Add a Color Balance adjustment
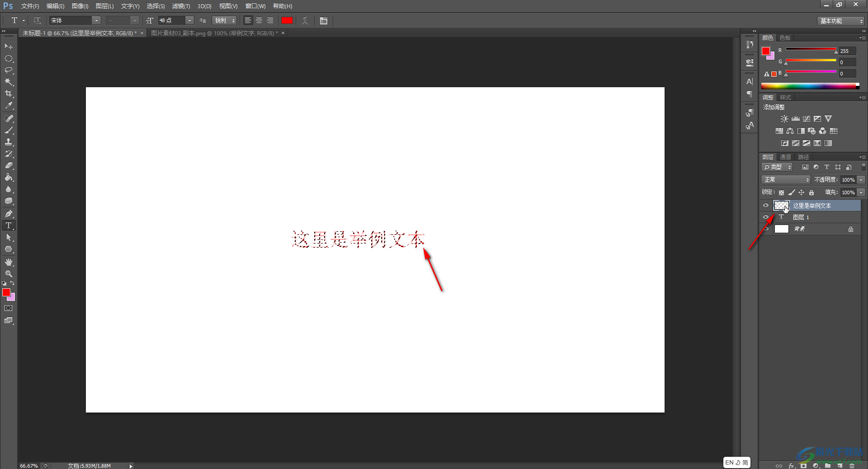The height and width of the screenshot is (469, 868). [790, 131]
